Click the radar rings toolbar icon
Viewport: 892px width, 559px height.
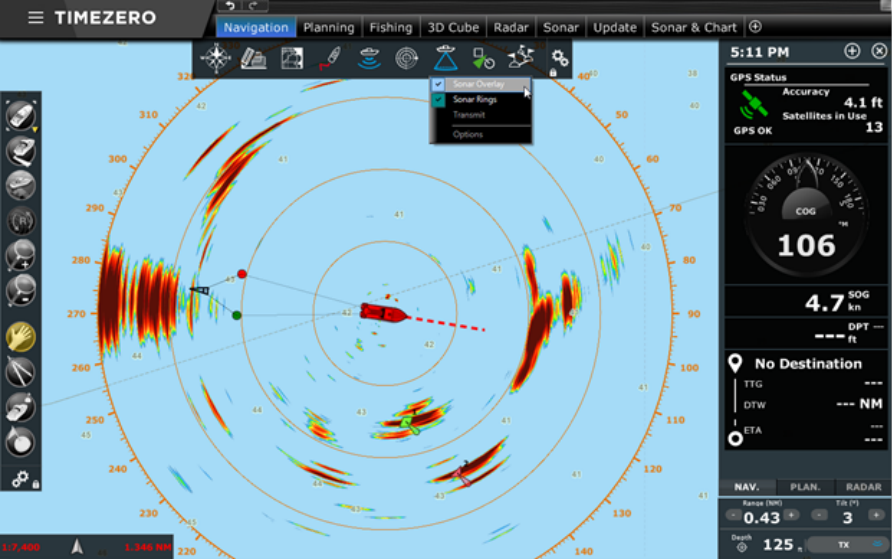tap(406, 58)
